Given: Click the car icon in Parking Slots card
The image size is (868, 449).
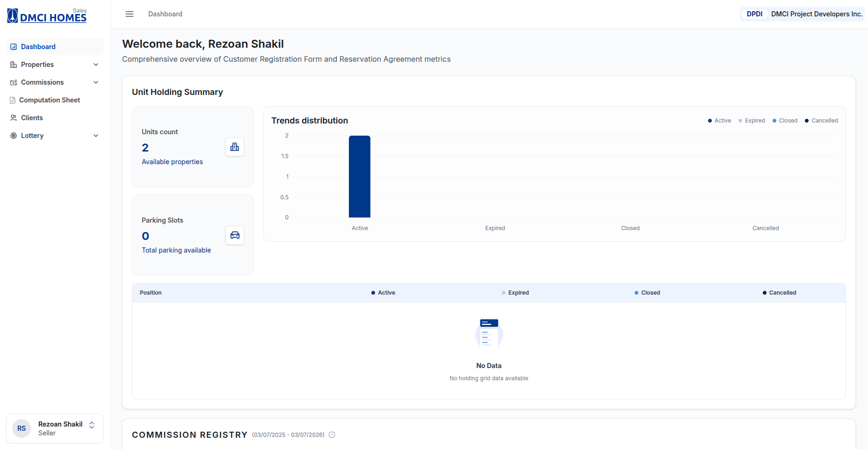Looking at the screenshot, I should (x=235, y=235).
